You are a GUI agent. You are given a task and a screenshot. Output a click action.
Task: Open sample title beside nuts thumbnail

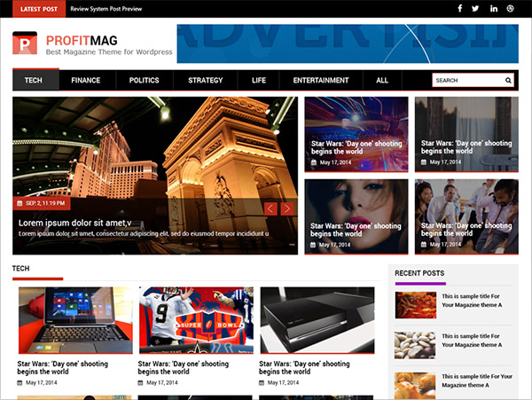(472, 341)
